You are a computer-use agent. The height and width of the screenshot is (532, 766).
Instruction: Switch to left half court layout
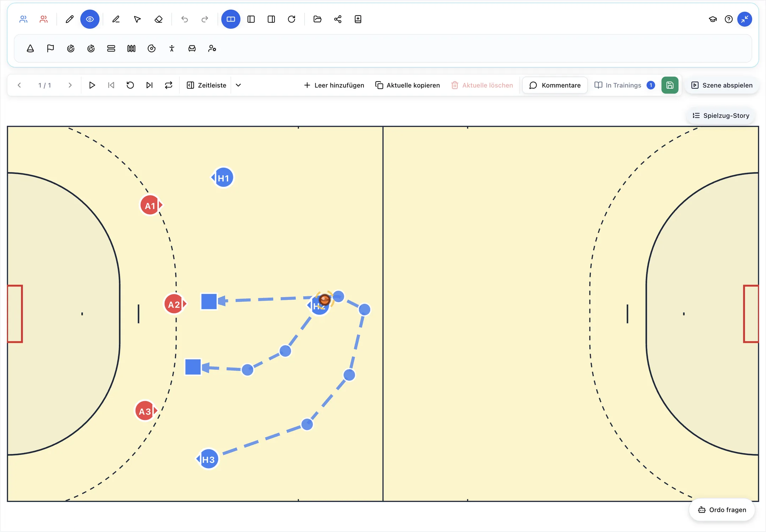tap(251, 19)
